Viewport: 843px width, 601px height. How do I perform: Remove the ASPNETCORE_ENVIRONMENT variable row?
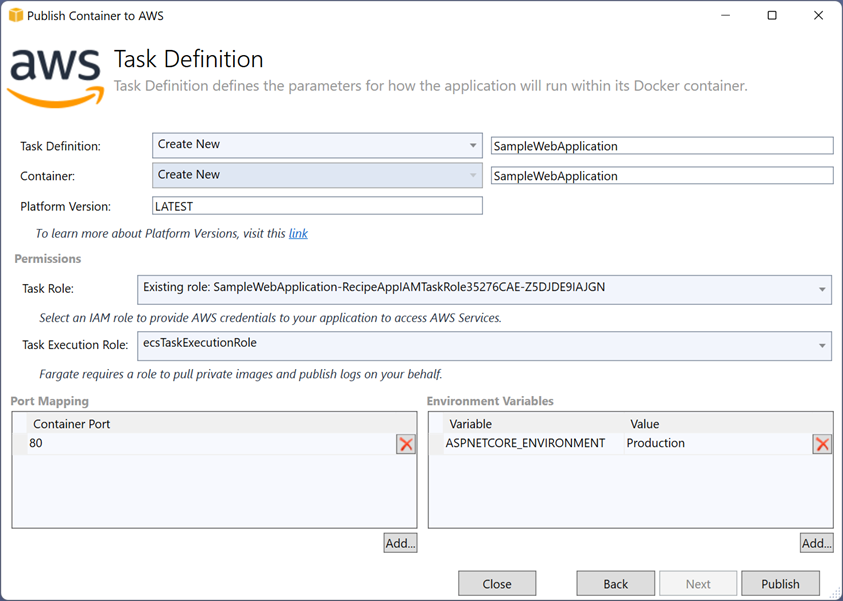point(822,444)
